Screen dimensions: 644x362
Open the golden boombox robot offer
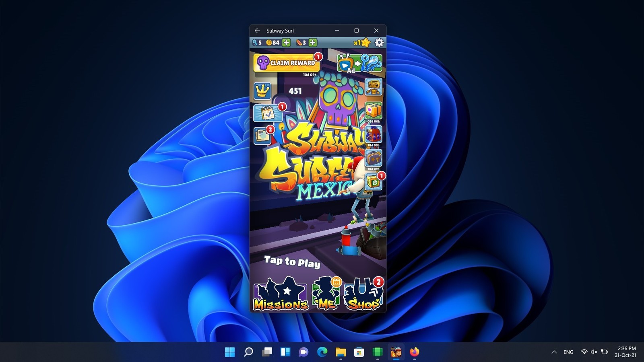click(373, 87)
